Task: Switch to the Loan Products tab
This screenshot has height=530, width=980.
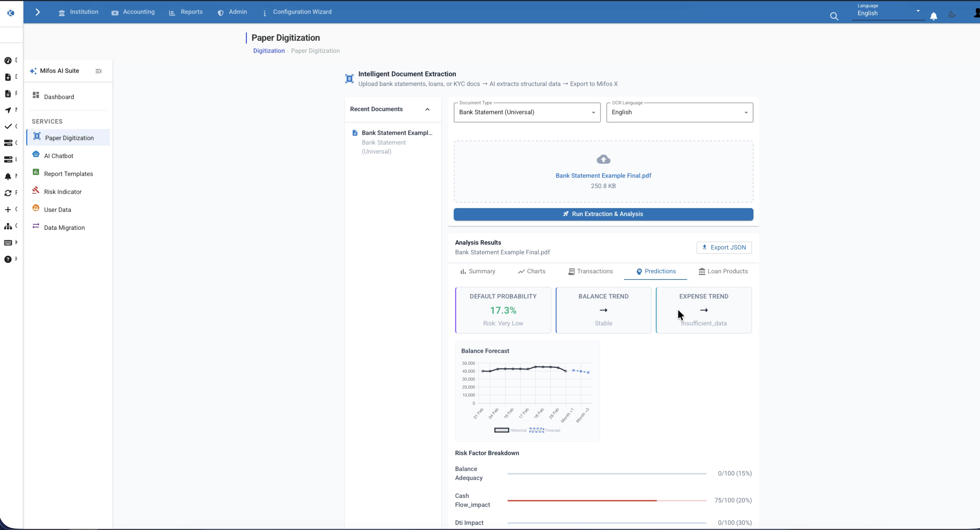Action: pos(723,272)
